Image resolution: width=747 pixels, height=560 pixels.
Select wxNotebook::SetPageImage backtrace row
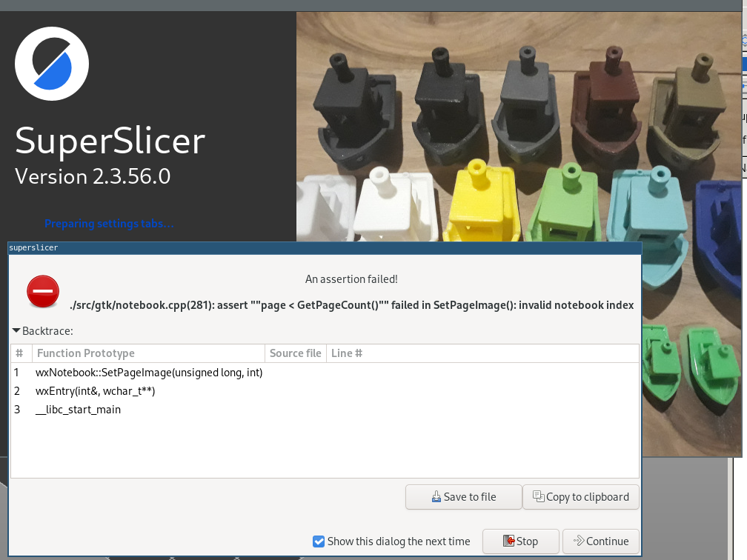[x=325, y=373]
